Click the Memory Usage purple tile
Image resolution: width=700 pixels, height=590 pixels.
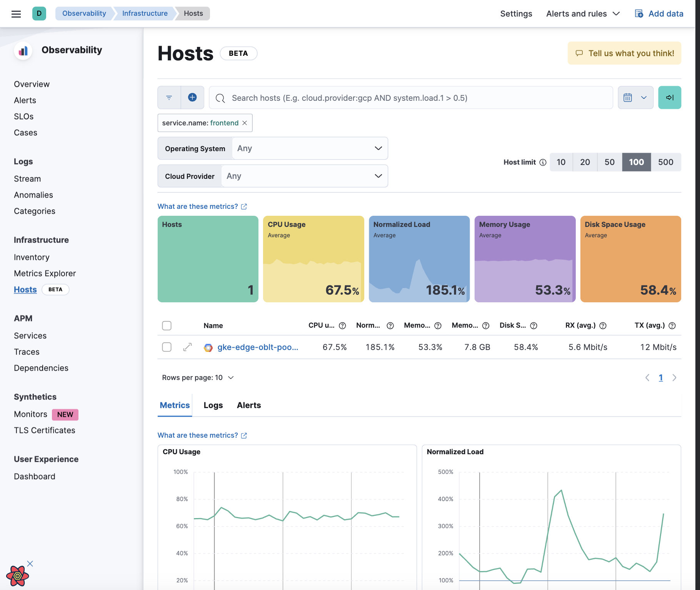(x=525, y=259)
